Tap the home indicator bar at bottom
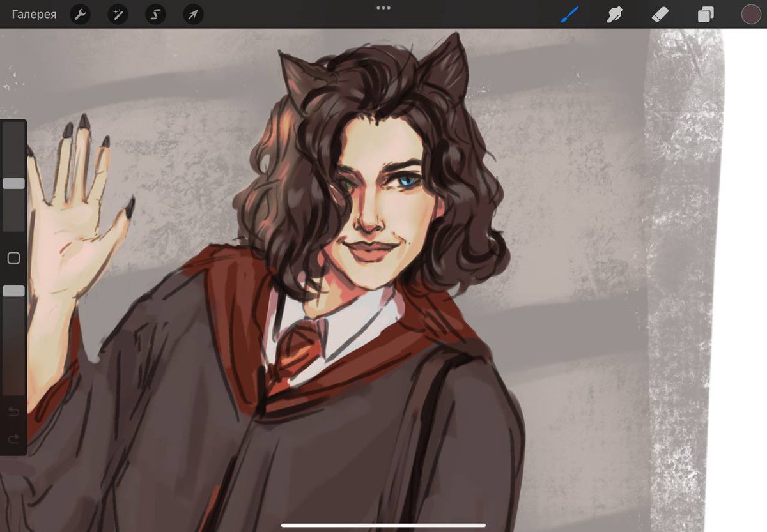 pyautogui.click(x=383, y=526)
